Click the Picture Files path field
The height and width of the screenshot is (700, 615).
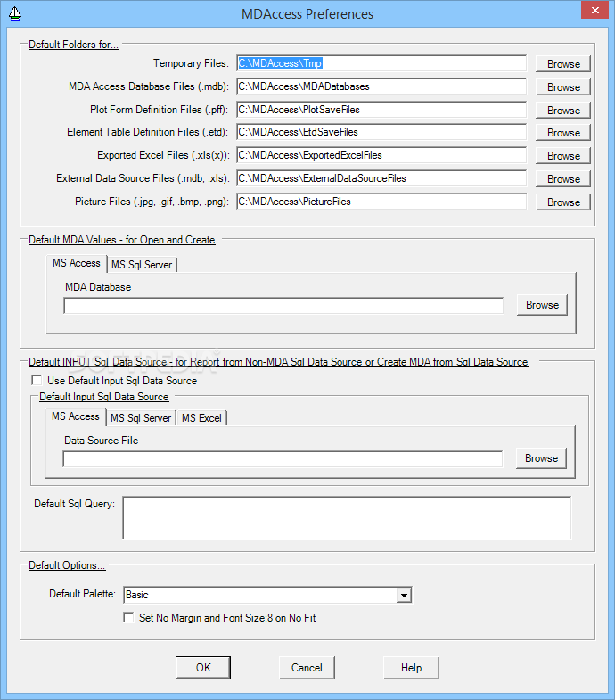coord(381,202)
